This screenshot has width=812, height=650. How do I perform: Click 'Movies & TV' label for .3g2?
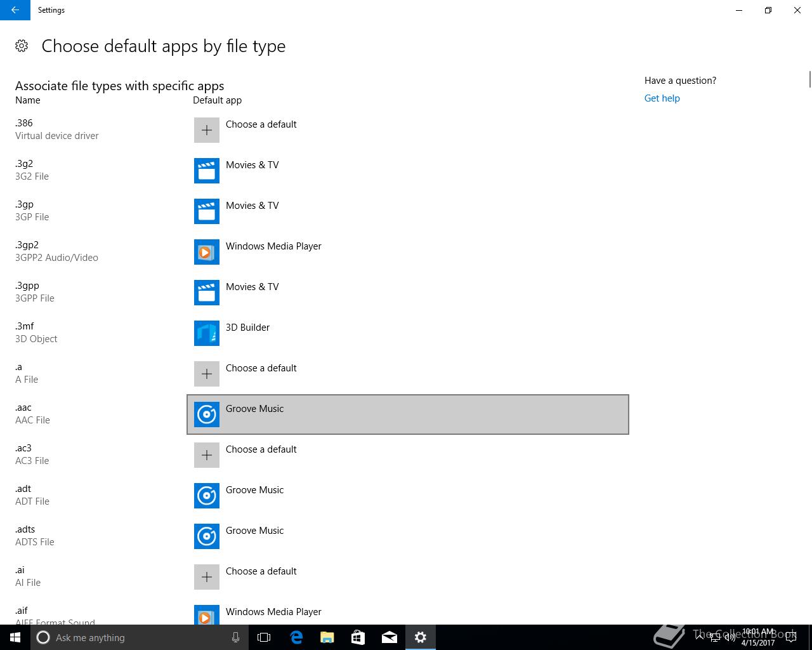(252, 165)
